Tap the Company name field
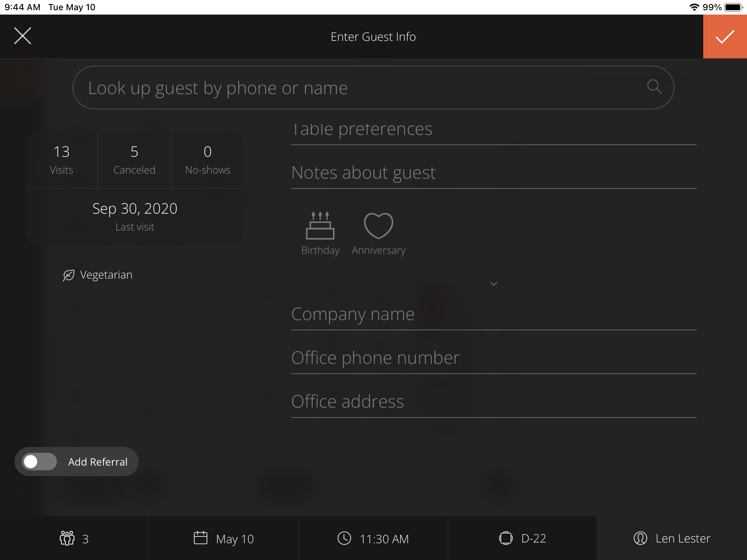The width and height of the screenshot is (747, 560). (x=493, y=314)
